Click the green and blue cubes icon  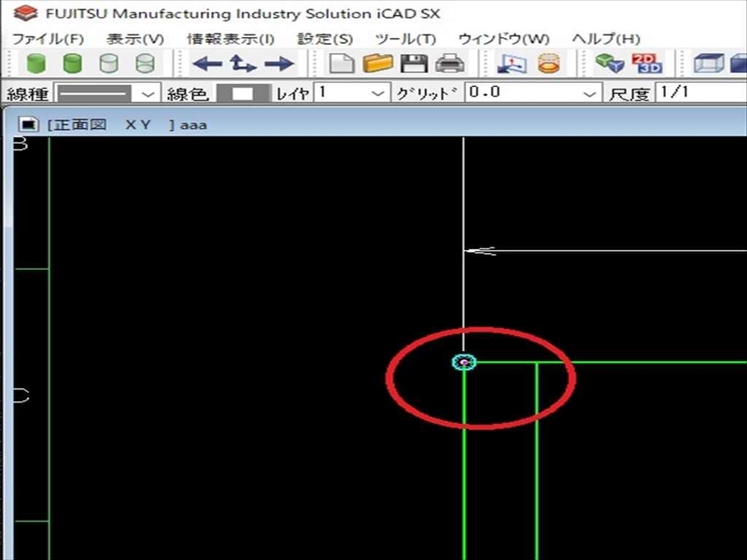coord(610,63)
